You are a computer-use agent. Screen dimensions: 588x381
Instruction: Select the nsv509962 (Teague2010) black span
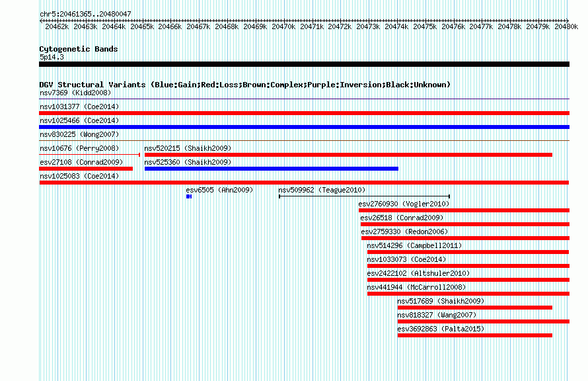pos(365,196)
